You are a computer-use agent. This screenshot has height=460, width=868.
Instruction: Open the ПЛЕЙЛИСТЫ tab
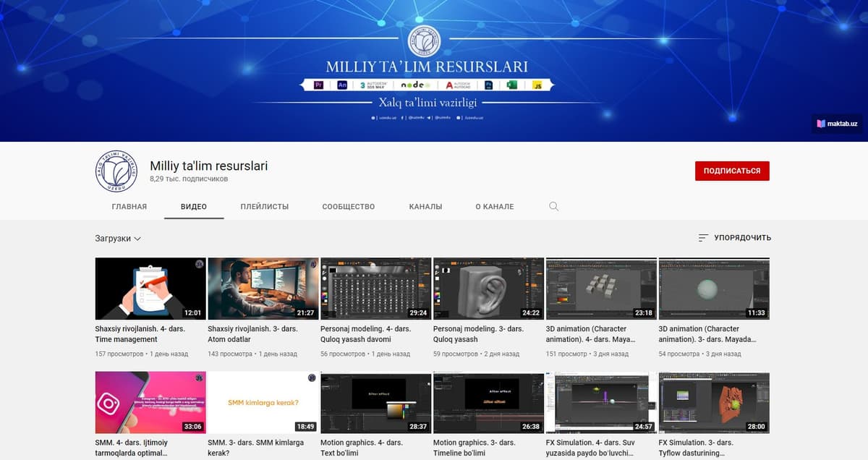click(265, 206)
